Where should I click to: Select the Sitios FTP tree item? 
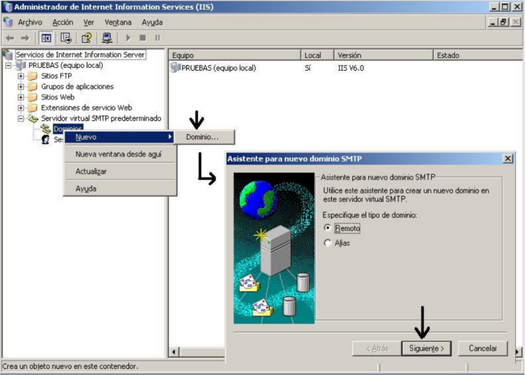click(57, 76)
